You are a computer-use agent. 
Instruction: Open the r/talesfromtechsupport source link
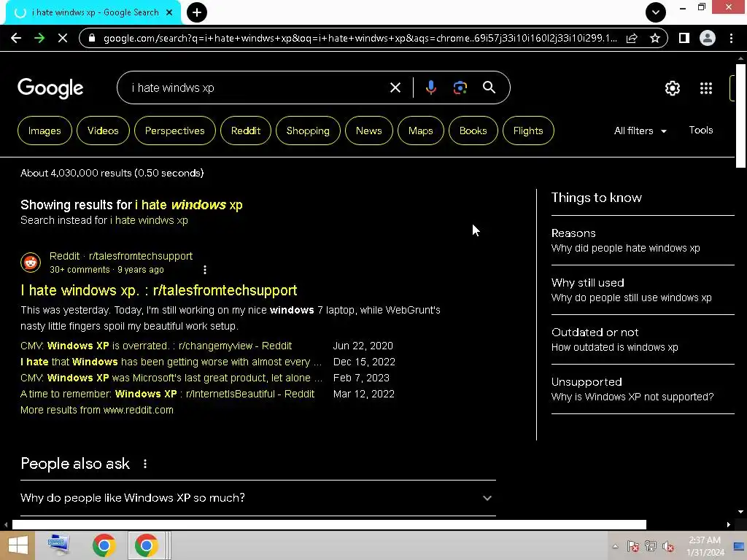tap(121, 256)
